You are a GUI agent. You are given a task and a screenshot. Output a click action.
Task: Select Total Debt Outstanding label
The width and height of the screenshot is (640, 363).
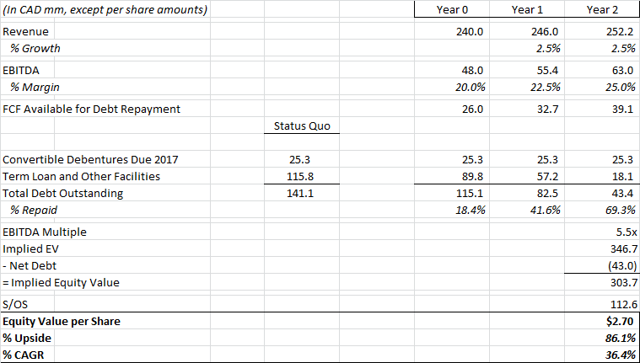(x=62, y=193)
